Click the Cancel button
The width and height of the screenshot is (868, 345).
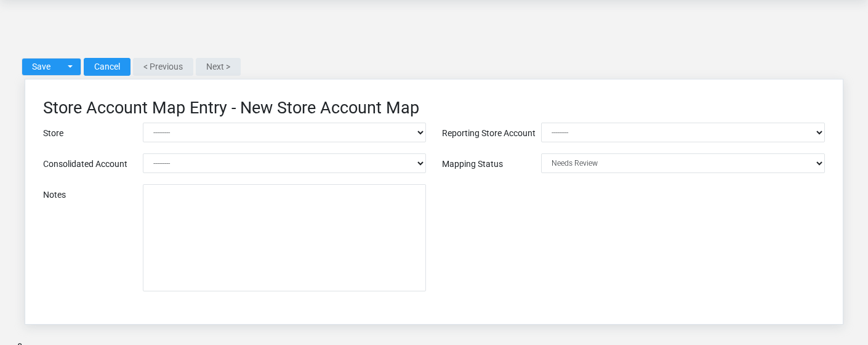click(x=107, y=67)
